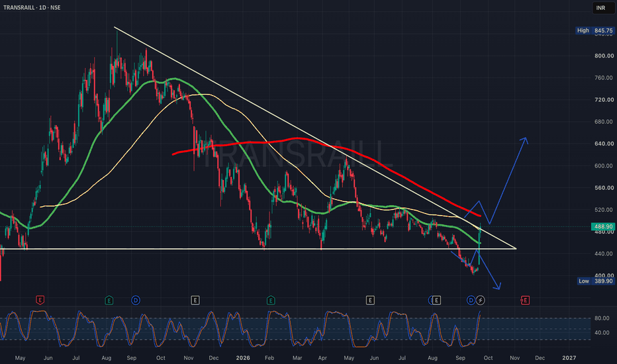Click the High 845.75 price label
The width and height of the screenshot is (617, 364).
pyautogui.click(x=595, y=30)
